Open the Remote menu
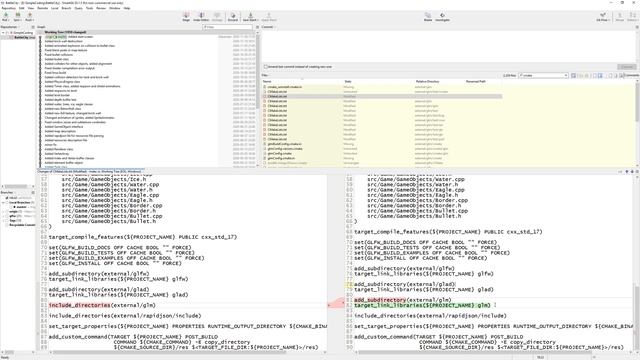The image size is (640, 360). pos(42,8)
